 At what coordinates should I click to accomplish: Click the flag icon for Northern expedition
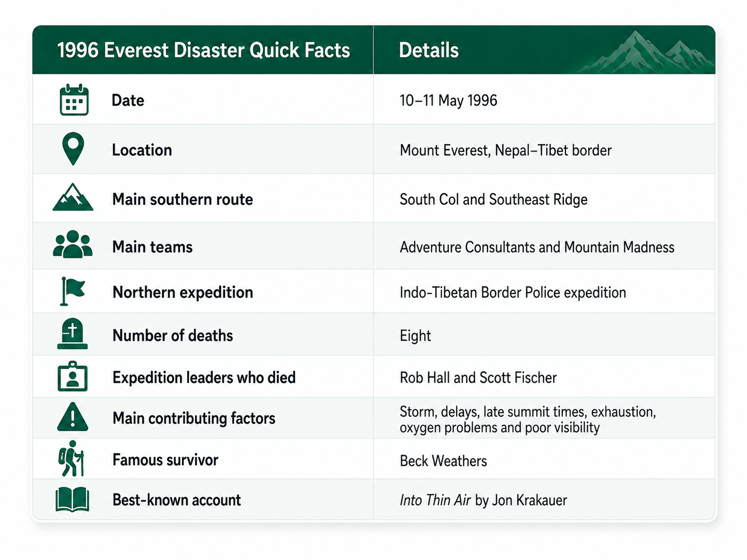pos(72,291)
